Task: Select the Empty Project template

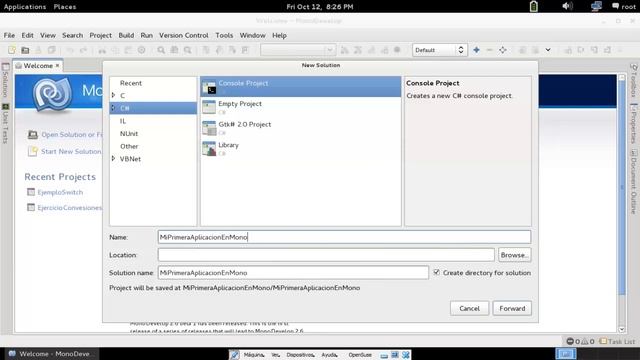Action: pyautogui.click(x=300, y=107)
